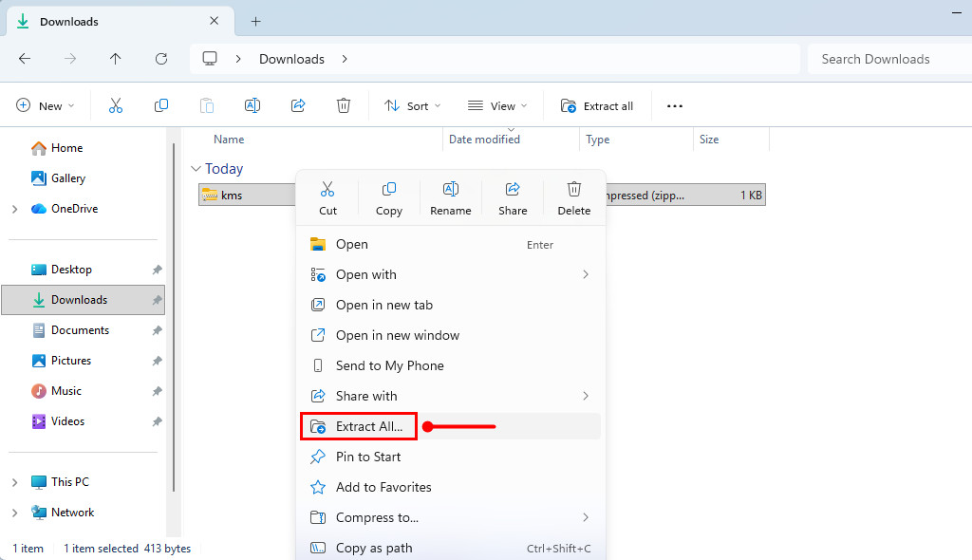Click the Up arrow navigation icon
The height and width of the screenshot is (560, 972).
click(x=115, y=59)
